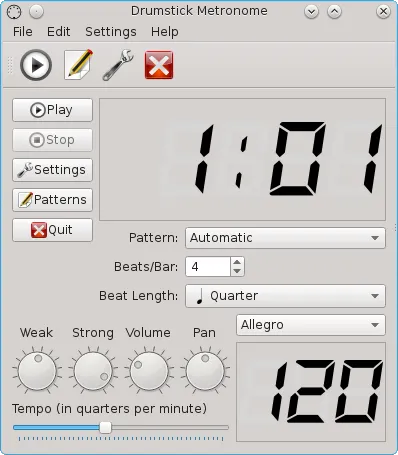Viewport: 398px width, 455px height.
Task: Increase Beats/Bar with the up arrow
Action: point(237,262)
